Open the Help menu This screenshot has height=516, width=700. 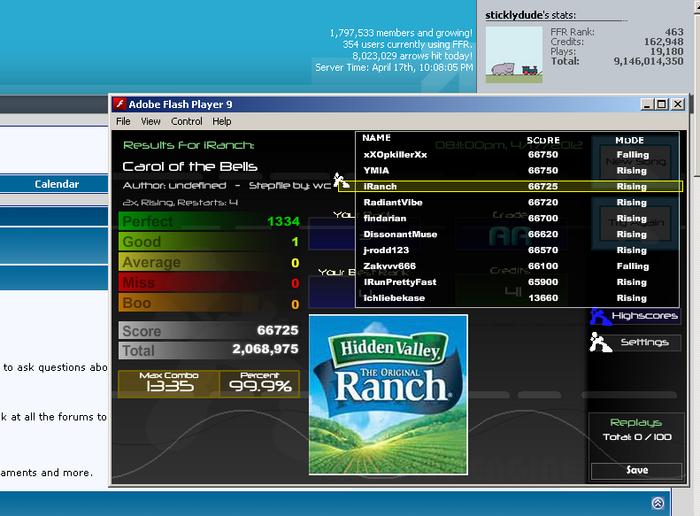[x=221, y=121]
